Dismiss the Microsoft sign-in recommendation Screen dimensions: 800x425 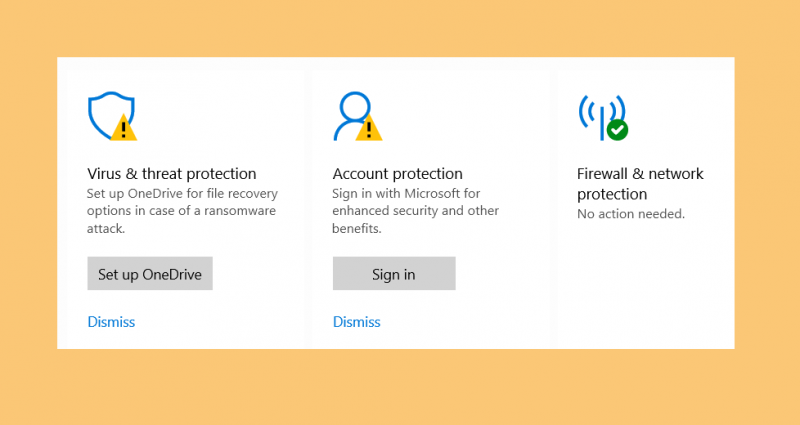357,322
